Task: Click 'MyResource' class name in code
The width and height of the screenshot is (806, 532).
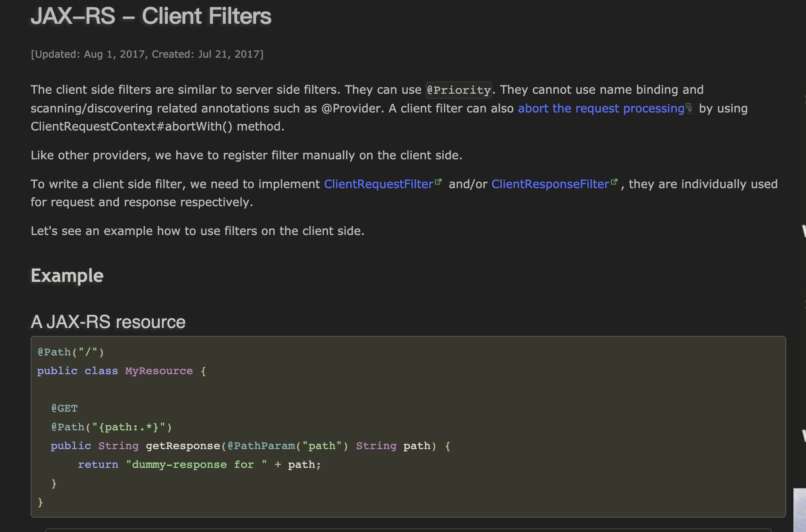Action: 159,371
